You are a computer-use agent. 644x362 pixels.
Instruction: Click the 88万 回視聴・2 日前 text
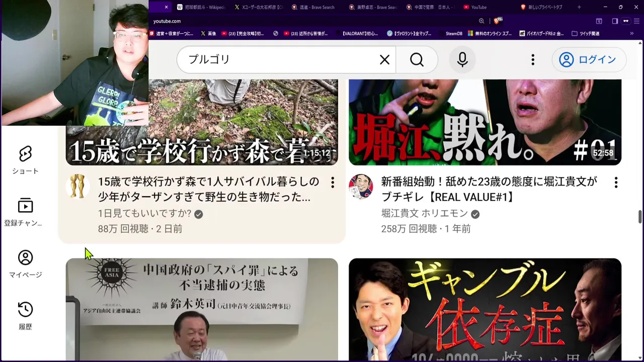(x=140, y=229)
